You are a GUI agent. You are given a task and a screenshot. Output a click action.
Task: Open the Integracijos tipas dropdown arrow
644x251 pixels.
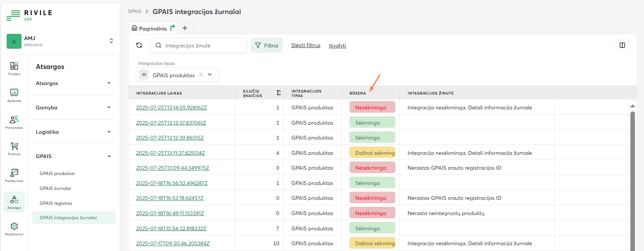coord(210,75)
